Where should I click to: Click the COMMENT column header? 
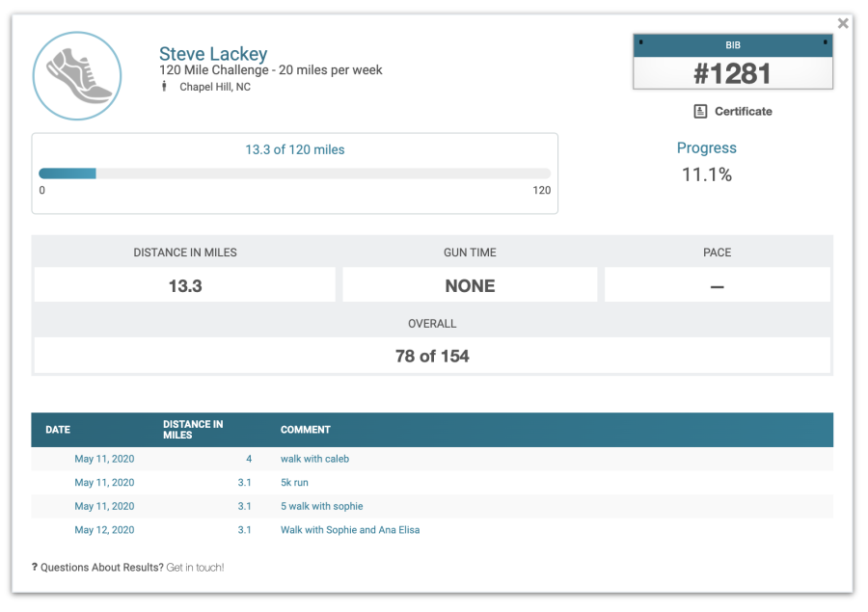(x=305, y=430)
